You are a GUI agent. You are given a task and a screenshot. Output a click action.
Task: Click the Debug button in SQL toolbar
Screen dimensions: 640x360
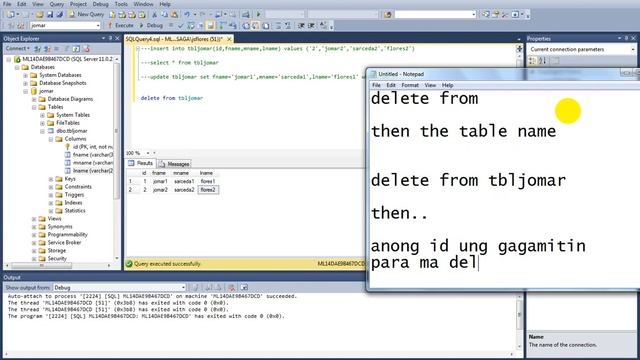[151, 25]
